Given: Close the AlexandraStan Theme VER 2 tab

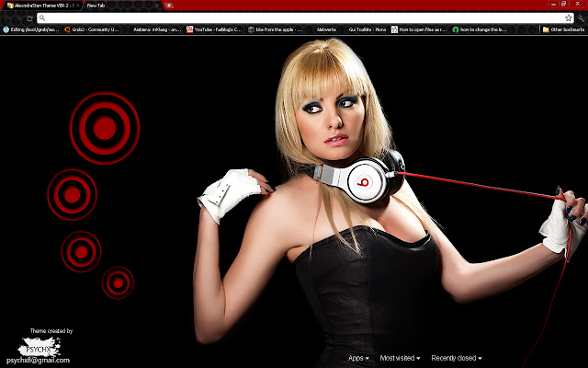Looking at the screenshot, I should click(x=78, y=6).
